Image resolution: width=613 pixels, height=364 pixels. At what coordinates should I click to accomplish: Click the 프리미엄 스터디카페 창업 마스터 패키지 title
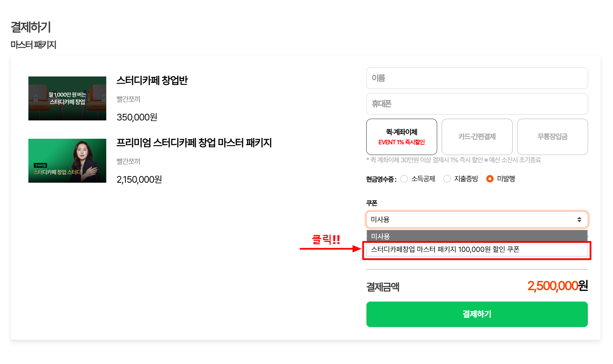[194, 143]
